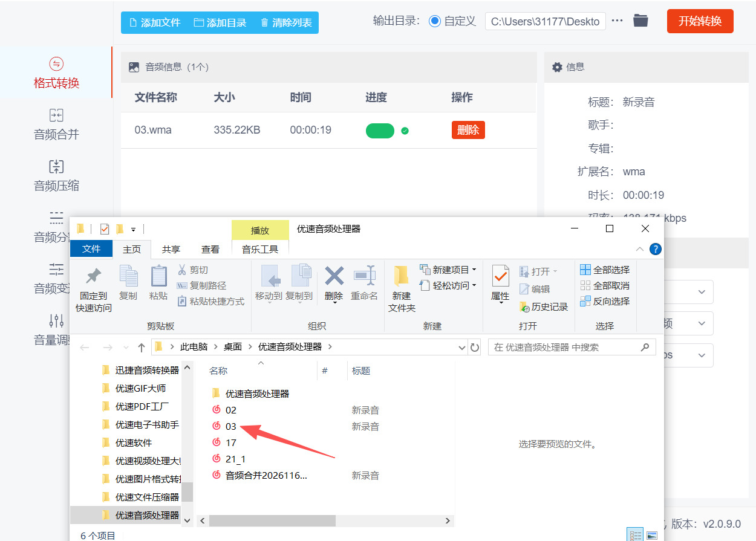Click file 02 in the Explorer list
The height and width of the screenshot is (541, 756).
point(231,410)
